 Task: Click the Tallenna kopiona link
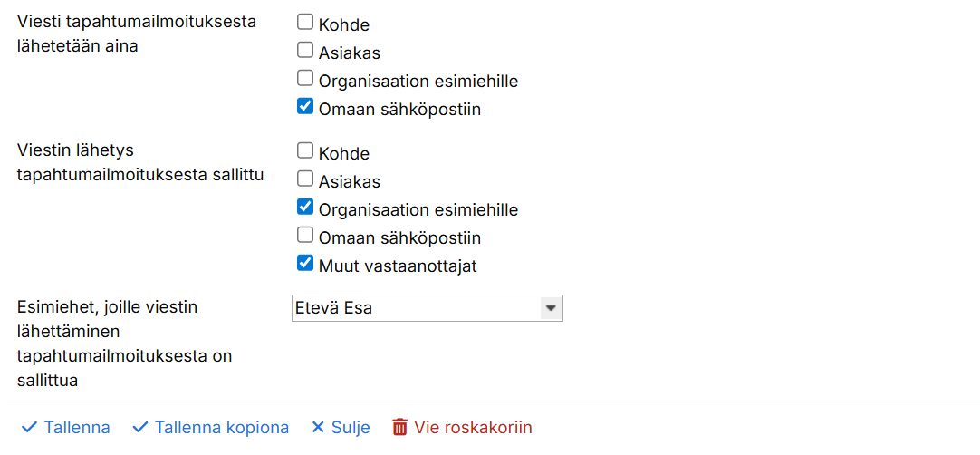click(x=221, y=427)
